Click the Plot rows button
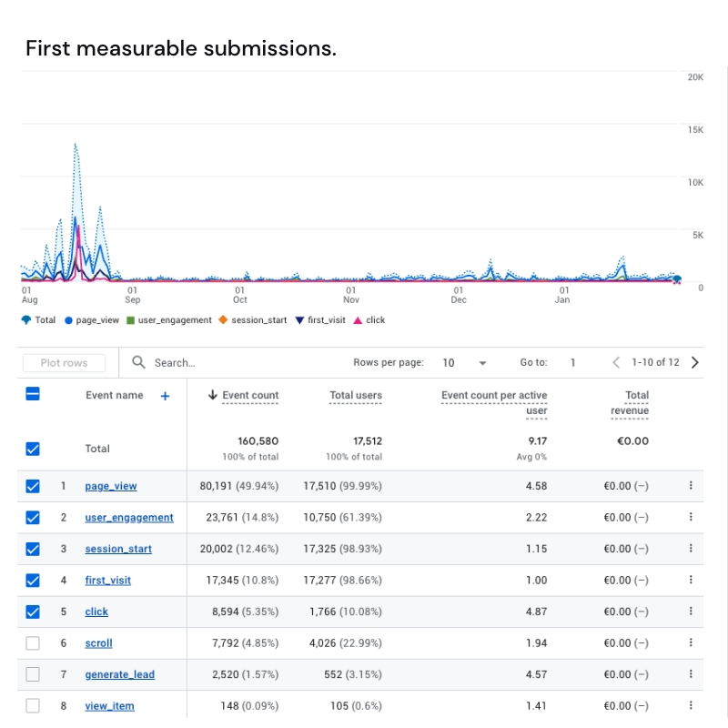The image size is (728, 728). pos(63,362)
